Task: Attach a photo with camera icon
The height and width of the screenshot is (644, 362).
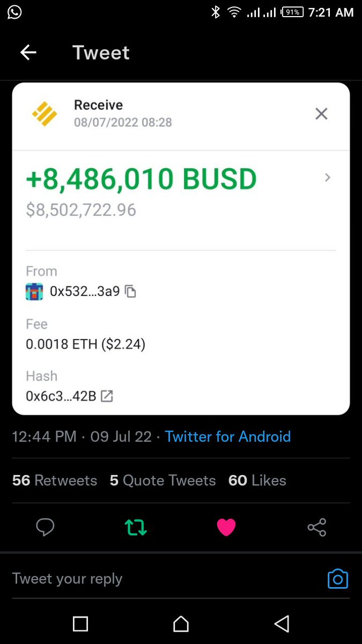Action: (338, 579)
